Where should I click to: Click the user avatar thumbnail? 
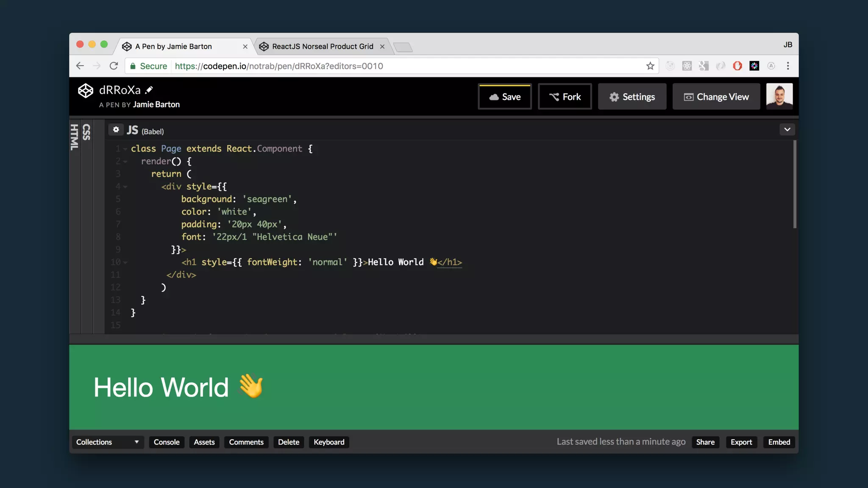[x=779, y=97]
